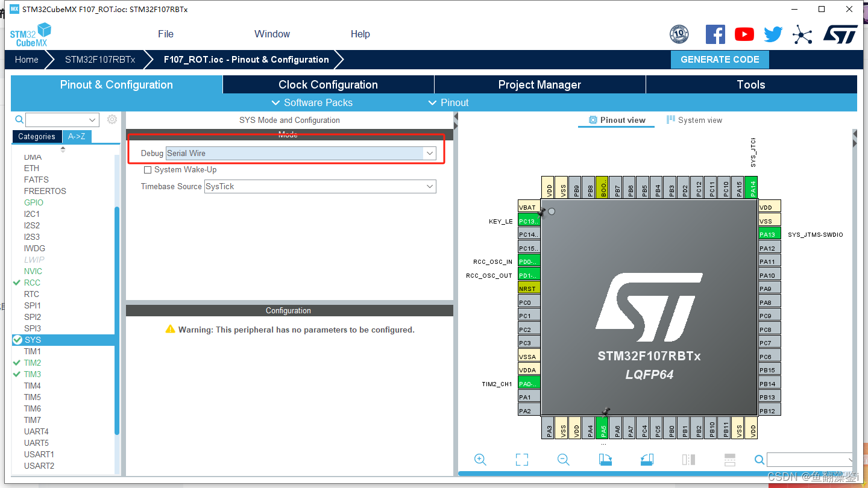This screenshot has height=488, width=868.
Task: Go to Home in the breadcrumb
Action: point(27,60)
